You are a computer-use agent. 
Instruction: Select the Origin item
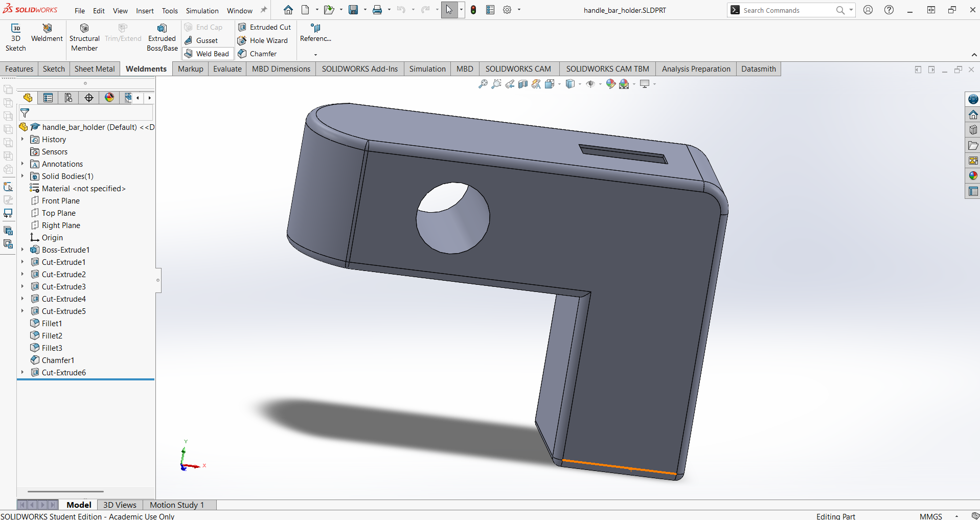coord(52,237)
